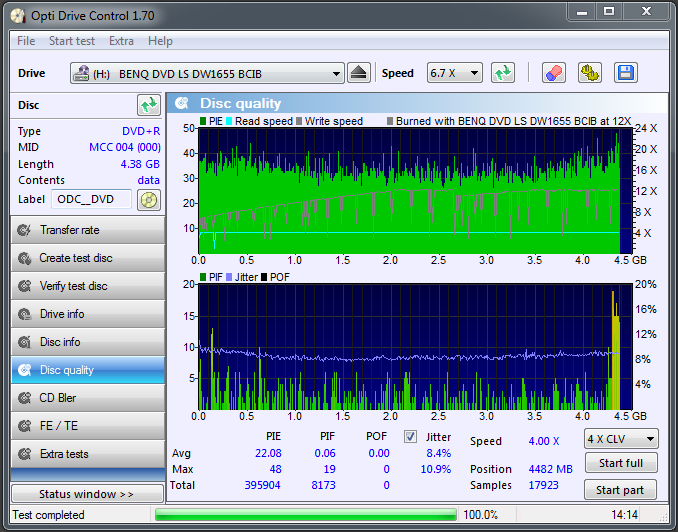678x532 pixels.
Task: Click the green progress bar
Action: pos(305,515)
